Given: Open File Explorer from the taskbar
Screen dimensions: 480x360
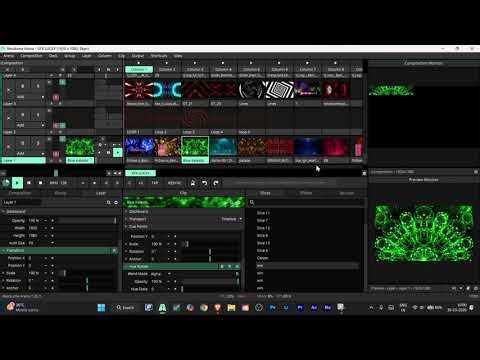Looking at the screenshot, I should click(231, 307).
